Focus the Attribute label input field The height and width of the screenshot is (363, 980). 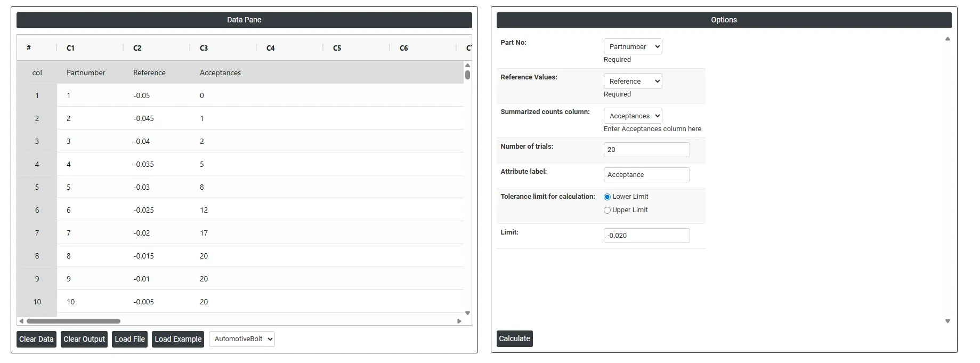click(x=646, y=175)
